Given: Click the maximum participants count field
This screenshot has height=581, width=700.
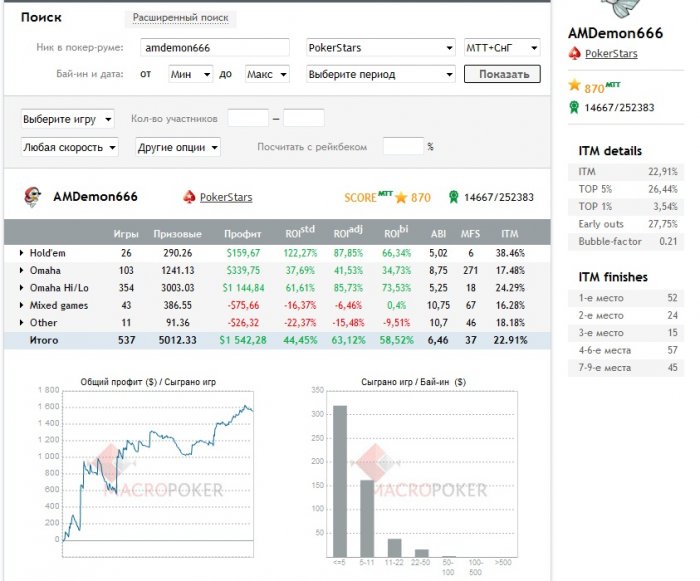Looking at the screenshot, I should tap(304, 119).
